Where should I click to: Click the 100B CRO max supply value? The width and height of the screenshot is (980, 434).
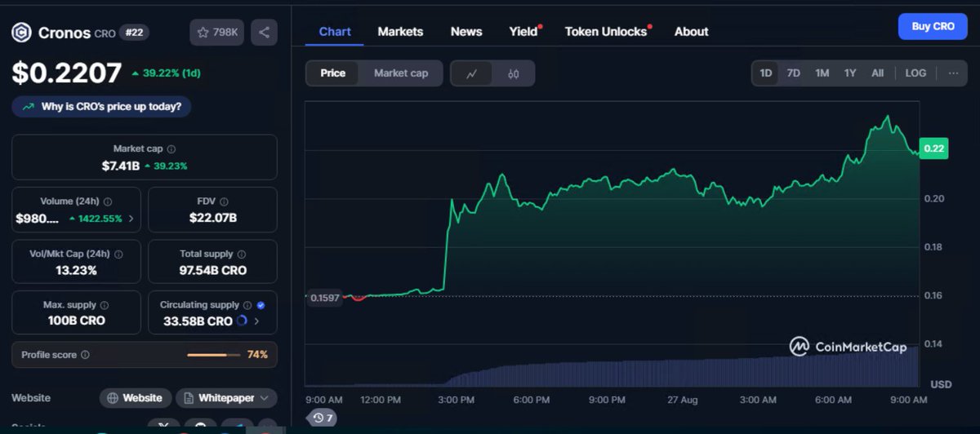76,321
